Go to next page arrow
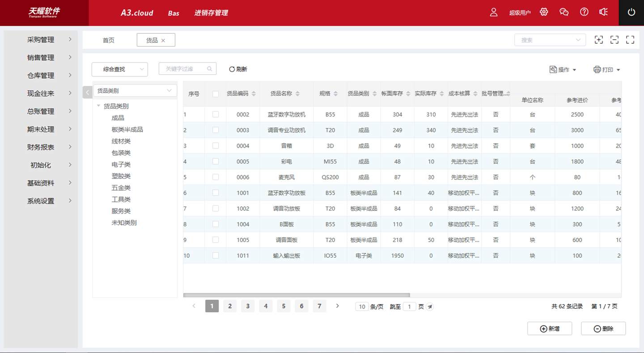 pyautogui.click(x=338, y=306)
